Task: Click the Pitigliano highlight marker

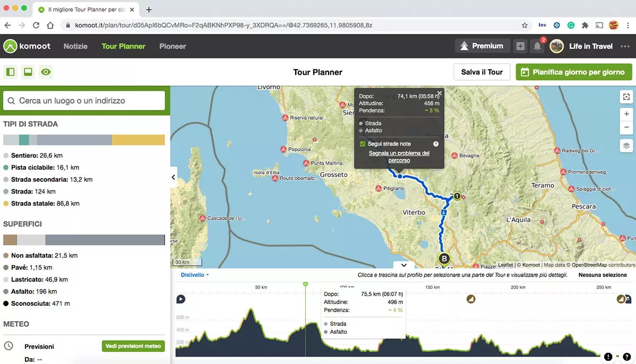Action: 378,188
